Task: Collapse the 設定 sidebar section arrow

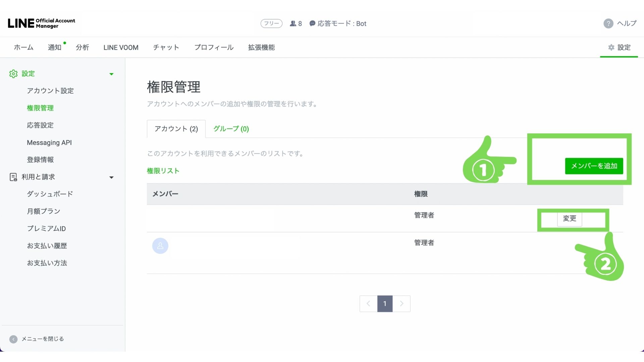Action: coord(111,74)
